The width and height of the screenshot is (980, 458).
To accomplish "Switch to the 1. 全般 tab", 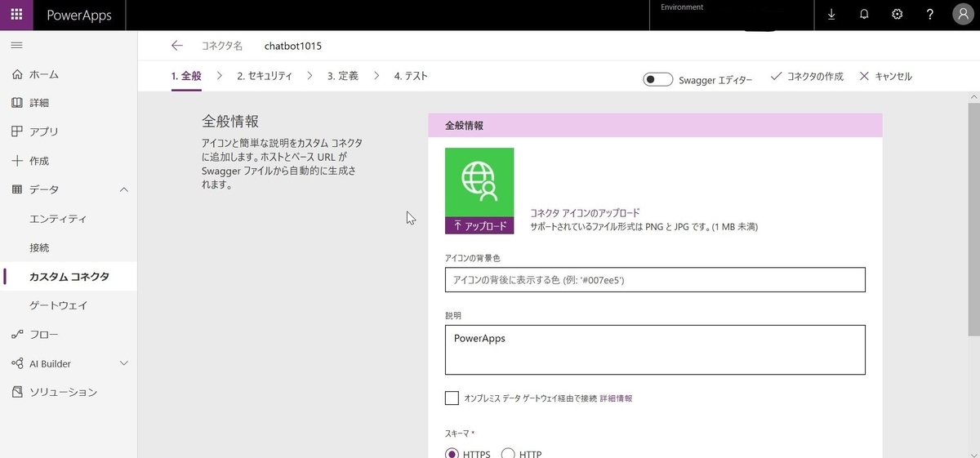I will (186, 76).
